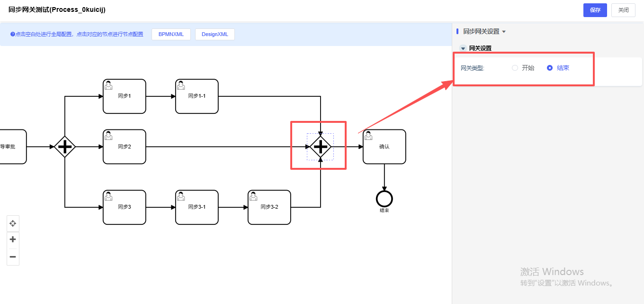This screenshot has width=644, height=304.
Task: Select the left parallel gateway diamond
Action: (65, 147)
